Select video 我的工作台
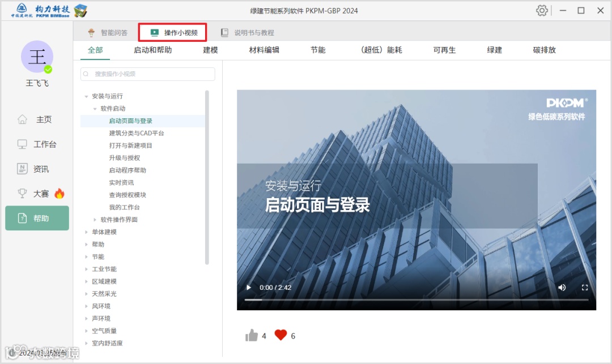The width and height of the screenshot is (612, 364). pyautogui.click(x=124, y=207)
